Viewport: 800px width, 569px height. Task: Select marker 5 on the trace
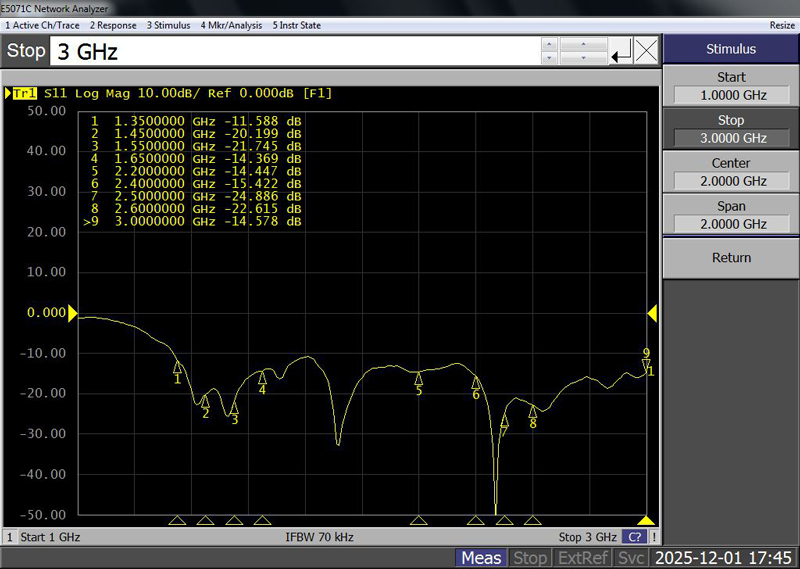[419, 378]
